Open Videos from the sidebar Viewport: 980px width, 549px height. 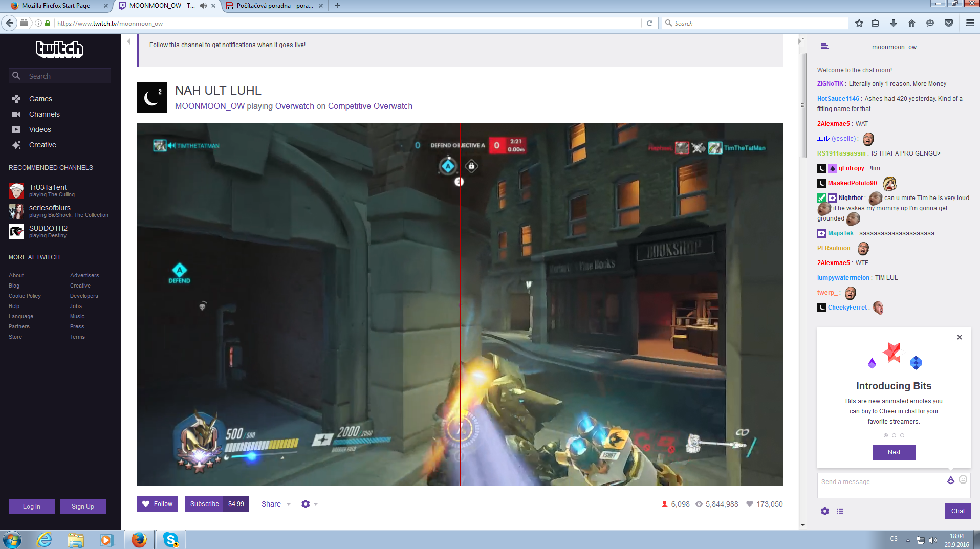pos(40,129)
